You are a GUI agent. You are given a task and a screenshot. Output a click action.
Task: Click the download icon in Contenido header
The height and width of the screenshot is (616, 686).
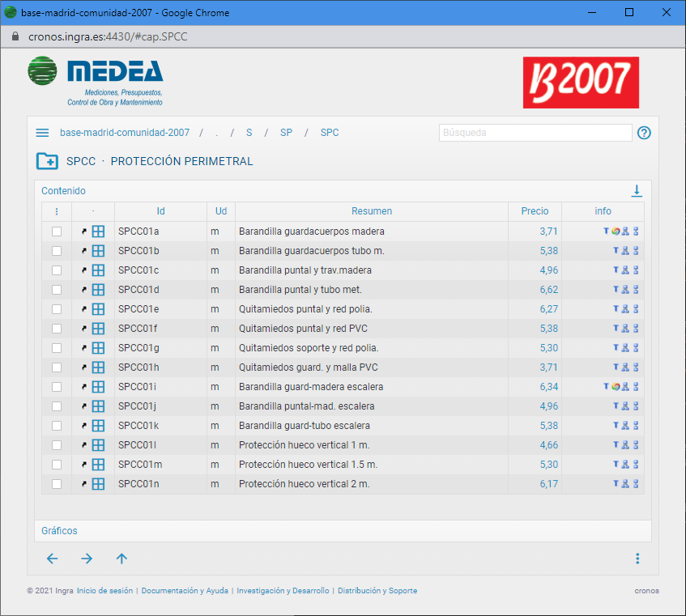pyautogui.click(x=637, y=191)
